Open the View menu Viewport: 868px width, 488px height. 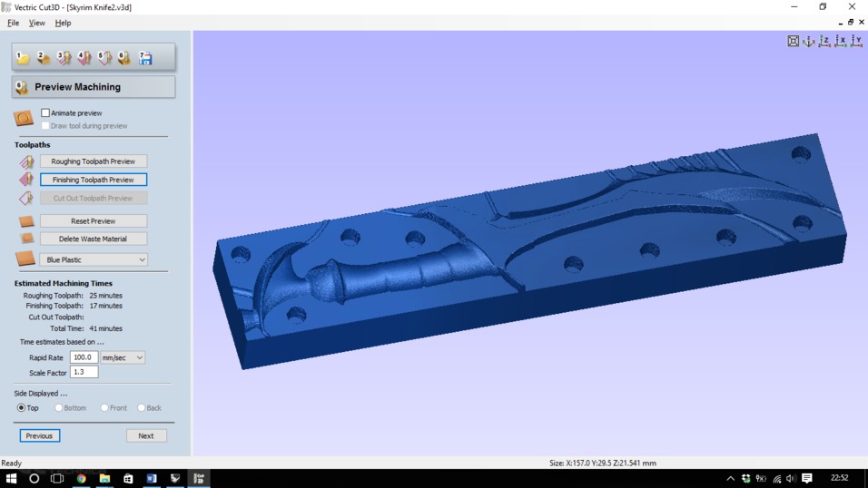pos(36,23)
